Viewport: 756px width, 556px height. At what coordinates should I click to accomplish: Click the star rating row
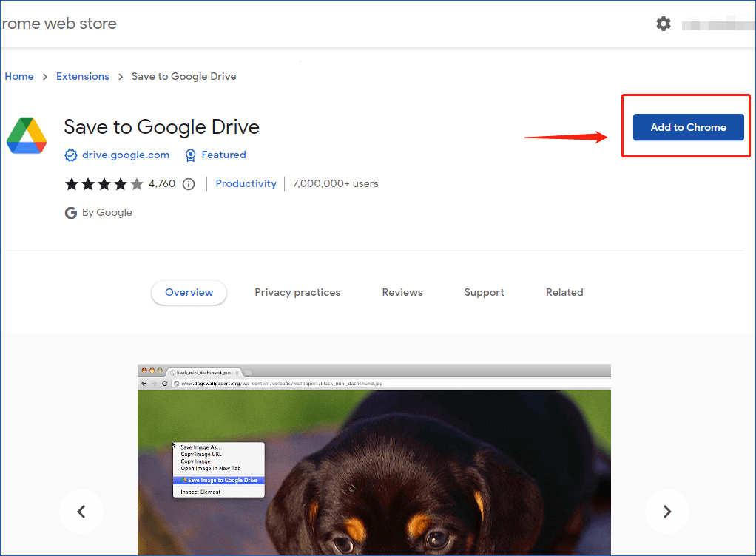click(104, 184)
